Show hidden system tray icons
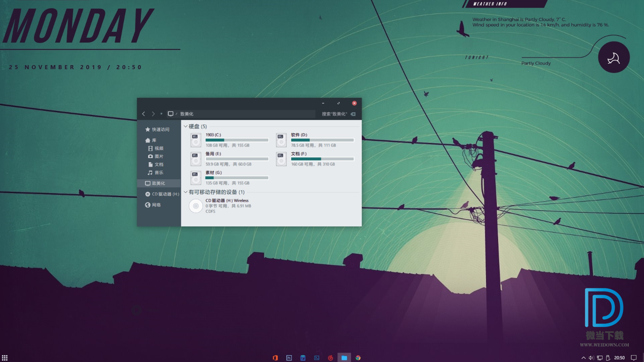644x362 pixels. click(583, 358)
